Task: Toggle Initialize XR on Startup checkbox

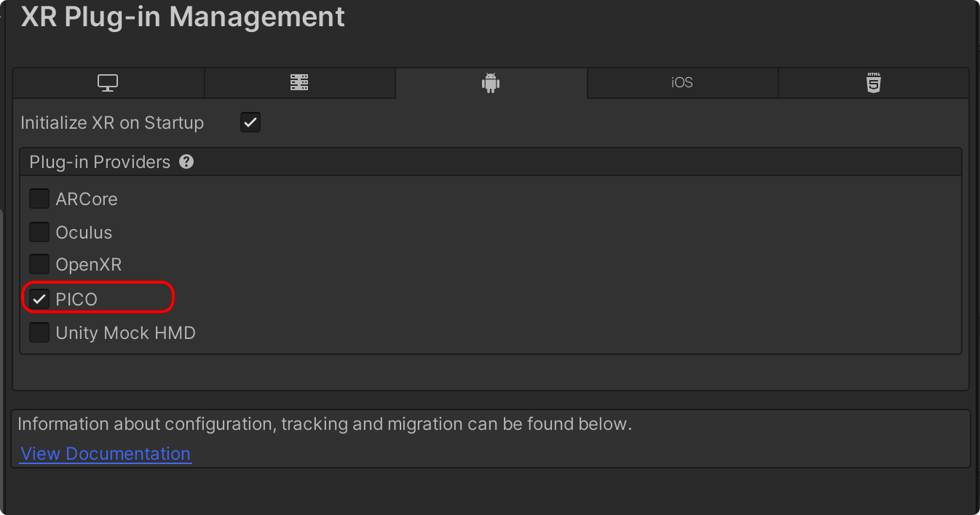Action: (250, 122)
